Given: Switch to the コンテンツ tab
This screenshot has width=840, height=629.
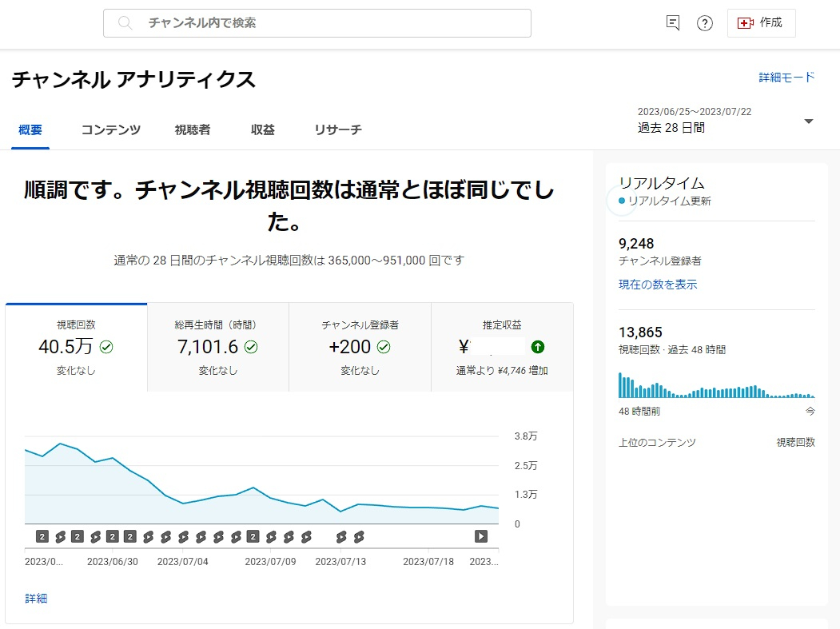Looking at the screenshot, I should (111, 129).
